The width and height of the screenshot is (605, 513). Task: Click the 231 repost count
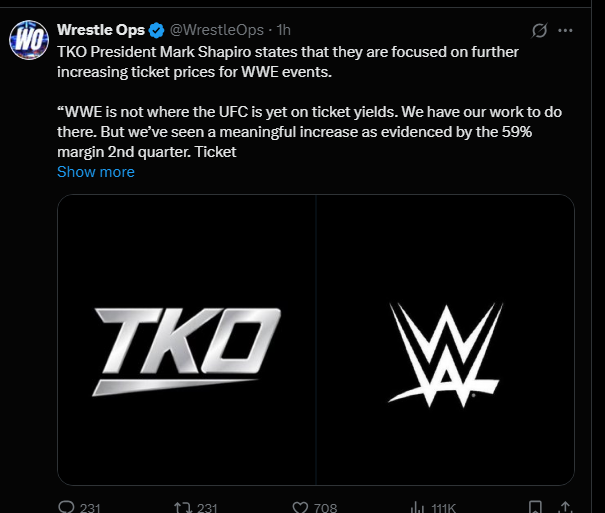(x=207, y=507)
